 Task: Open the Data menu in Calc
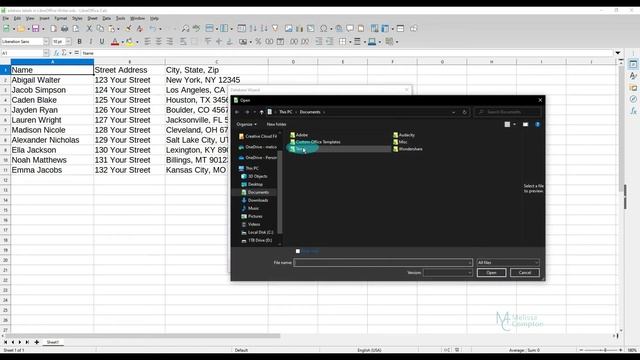click(107, 18)
